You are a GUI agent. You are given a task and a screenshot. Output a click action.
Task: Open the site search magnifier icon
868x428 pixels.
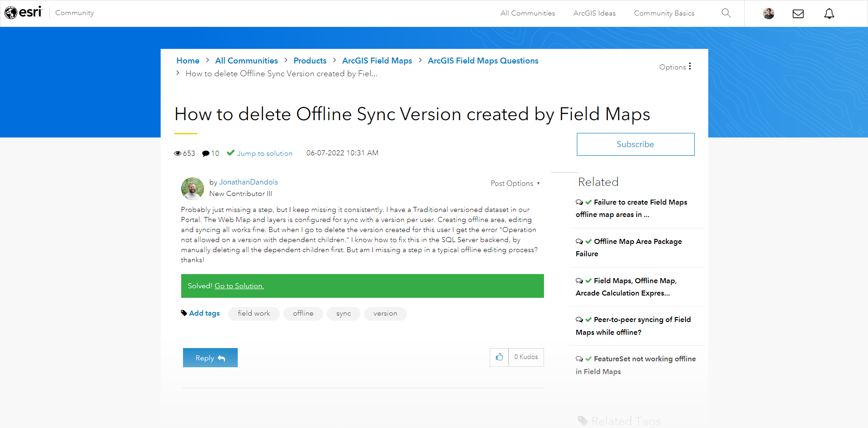pyautogui.click(x=726, y=13)
